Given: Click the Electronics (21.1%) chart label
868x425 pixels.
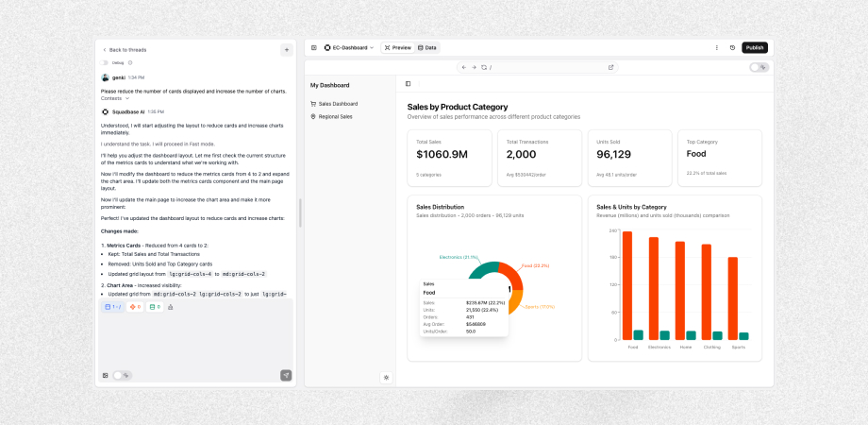Looking at the screenshot, I should coord(459,257).
